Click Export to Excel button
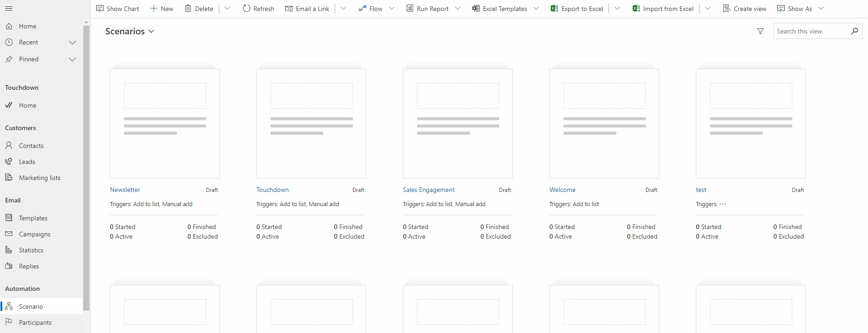This screenshot has width=868, height=333. (x=577, y=8)
